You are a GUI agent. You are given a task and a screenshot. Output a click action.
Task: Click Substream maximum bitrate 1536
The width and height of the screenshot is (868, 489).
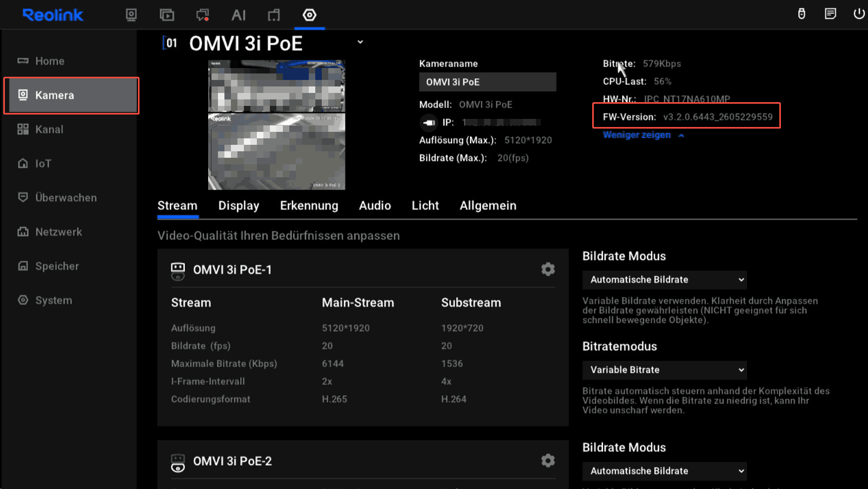coord(452,364)
